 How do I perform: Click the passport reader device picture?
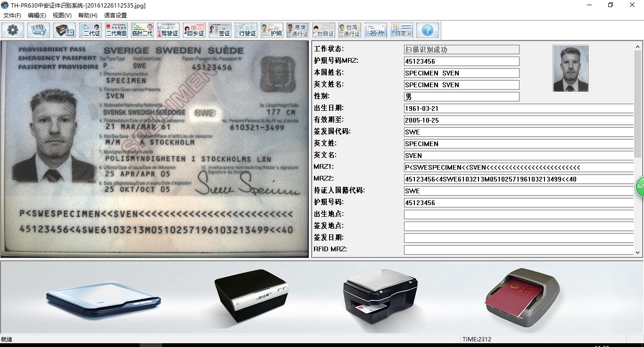tap(522, 297)
